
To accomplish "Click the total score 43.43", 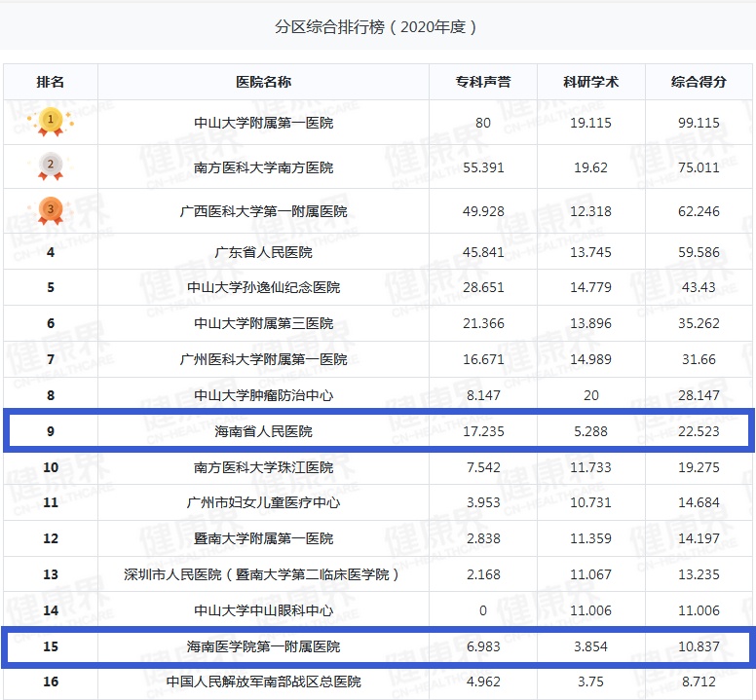I will tap(699, 287).
